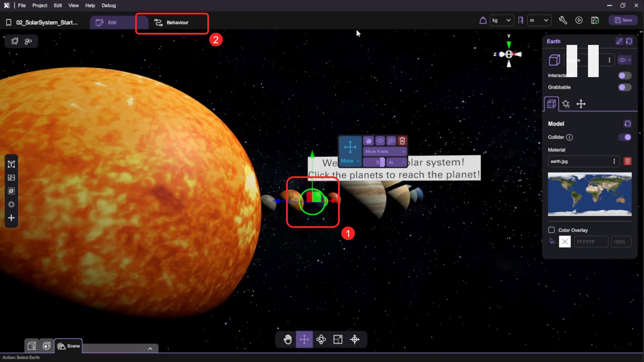Toggle the Grabbable switch

point(625,87)
